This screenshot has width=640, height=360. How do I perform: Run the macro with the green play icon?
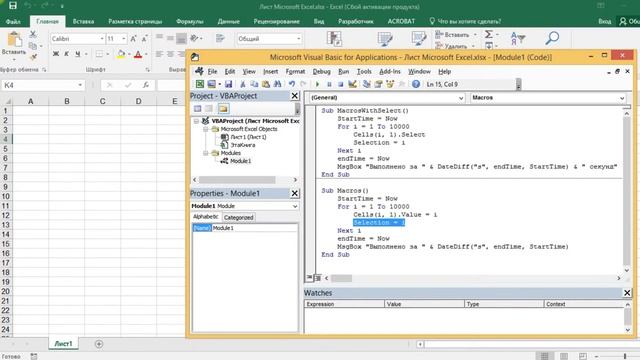[x=317, y=84]
